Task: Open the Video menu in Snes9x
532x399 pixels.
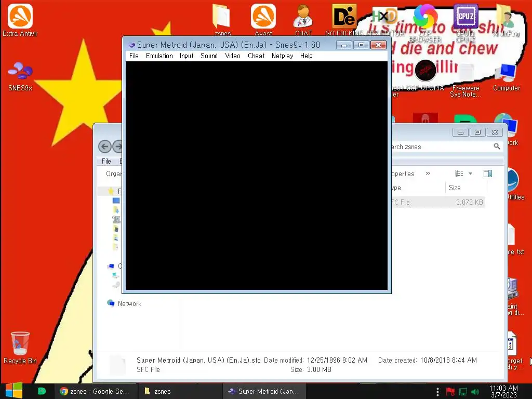Action: (x=233, y=56)
